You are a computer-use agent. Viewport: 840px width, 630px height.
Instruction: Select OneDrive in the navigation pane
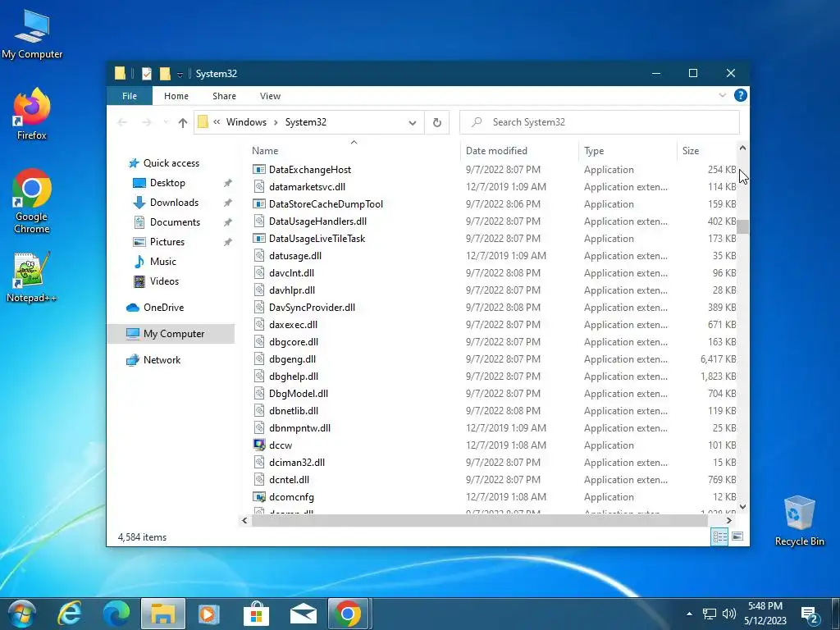click(163, 308)
